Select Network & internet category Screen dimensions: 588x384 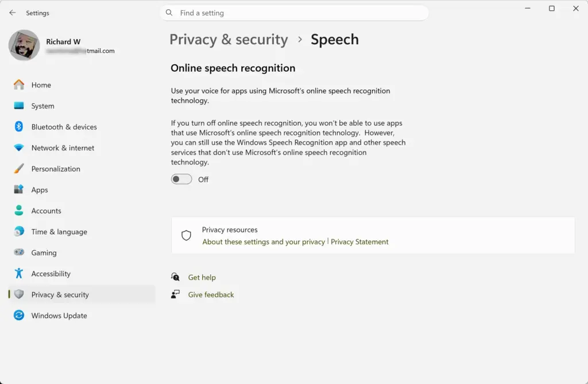82,148
